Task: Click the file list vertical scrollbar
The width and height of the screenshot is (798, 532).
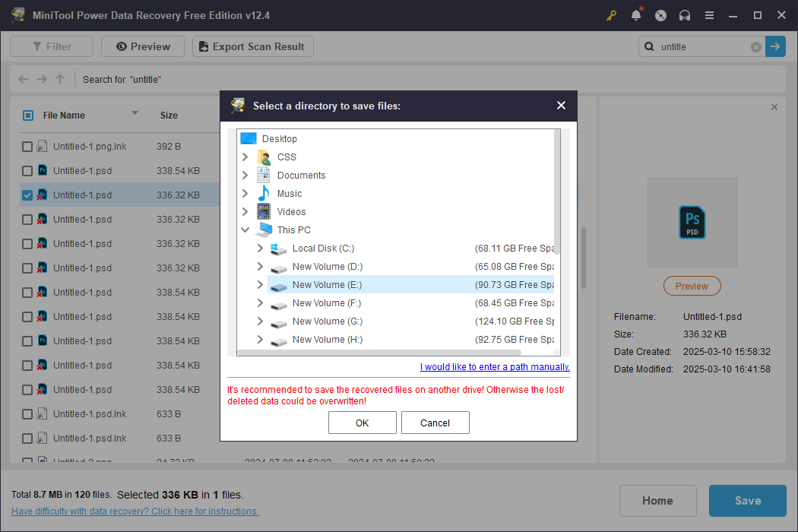Action: point(583,258)
